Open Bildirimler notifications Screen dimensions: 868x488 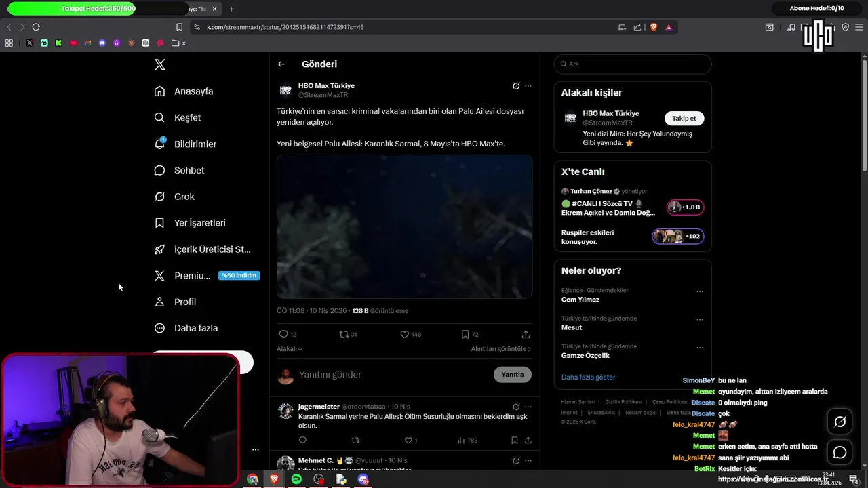click(185, 144)
